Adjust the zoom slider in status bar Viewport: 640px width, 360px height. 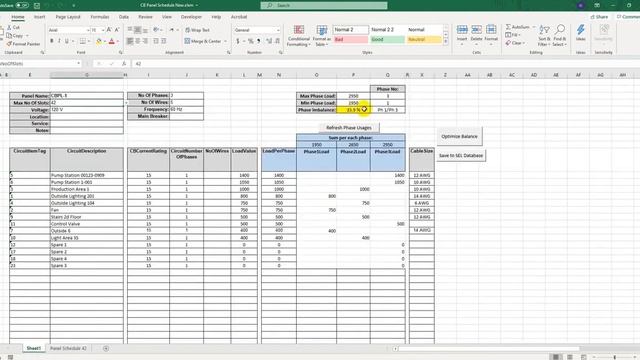(614, 357)
